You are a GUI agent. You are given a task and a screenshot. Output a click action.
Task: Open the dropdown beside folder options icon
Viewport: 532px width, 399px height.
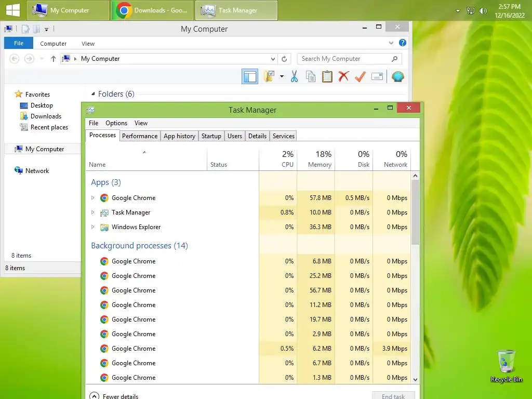pos(282,76)
